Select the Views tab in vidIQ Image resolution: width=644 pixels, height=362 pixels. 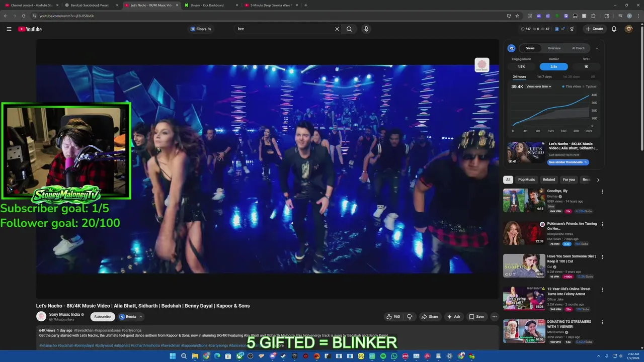click(530, 48)
